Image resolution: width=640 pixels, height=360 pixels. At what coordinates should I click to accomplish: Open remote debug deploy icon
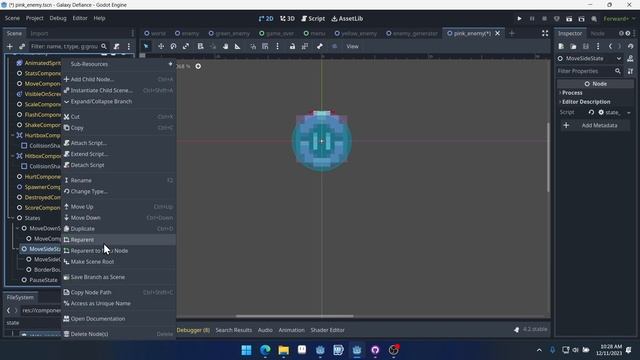pyautogui.click(x=557, y=19)
